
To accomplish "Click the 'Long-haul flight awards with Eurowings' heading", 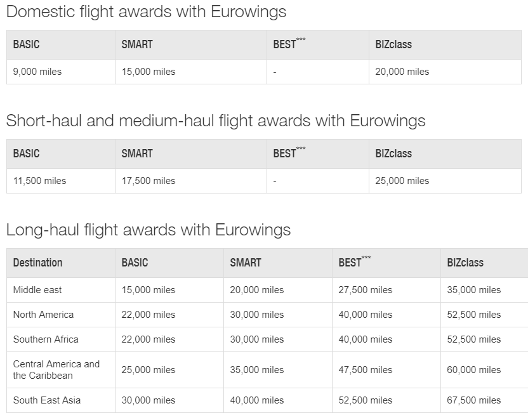I will (148, 230).
